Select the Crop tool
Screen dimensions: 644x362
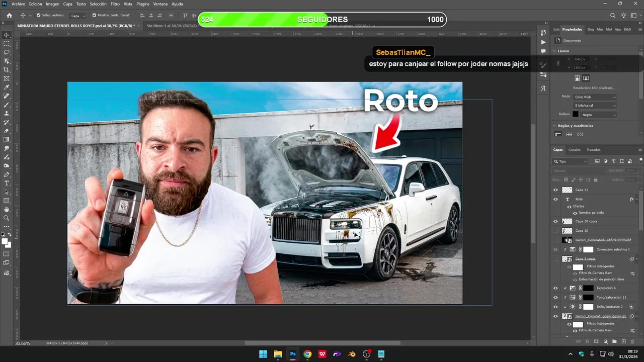[x=7, y=70]
